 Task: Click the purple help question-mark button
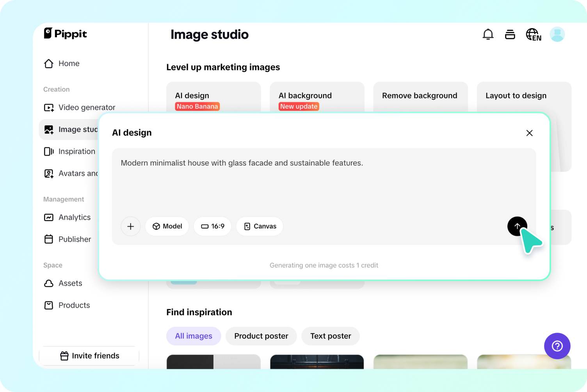[x=557, y=346]
